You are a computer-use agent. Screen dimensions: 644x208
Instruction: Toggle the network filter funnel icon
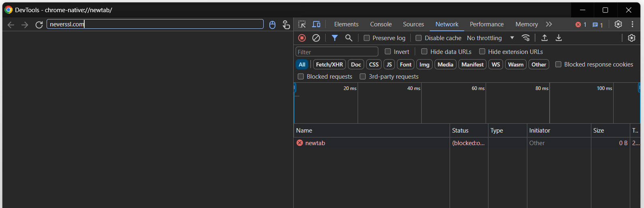click(x=335, y=38)
